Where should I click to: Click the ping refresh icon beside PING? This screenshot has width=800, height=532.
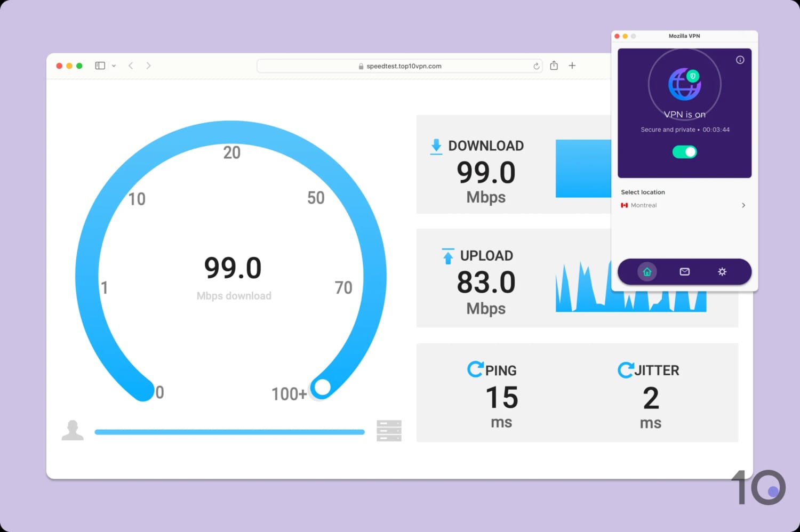(x=475, y=368)
